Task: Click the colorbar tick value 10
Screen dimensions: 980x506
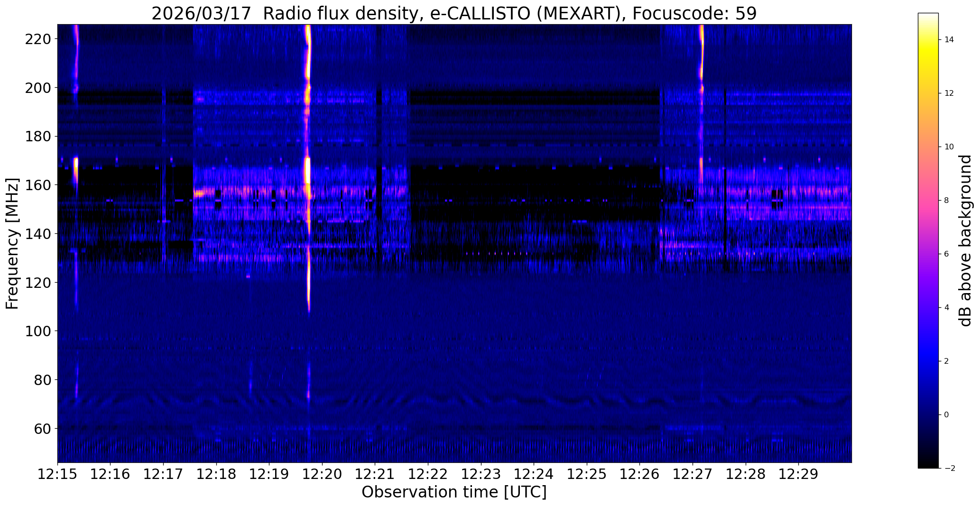Action: pos(949,147)
